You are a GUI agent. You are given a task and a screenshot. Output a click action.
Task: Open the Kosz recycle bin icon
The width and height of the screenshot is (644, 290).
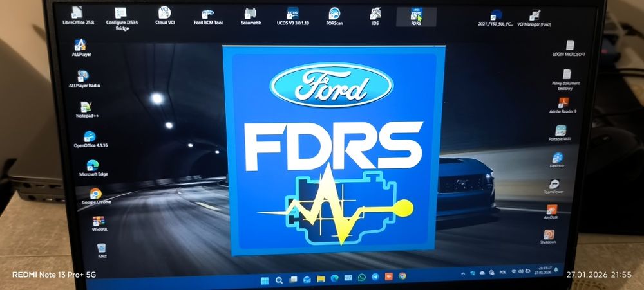pos(102,251)
